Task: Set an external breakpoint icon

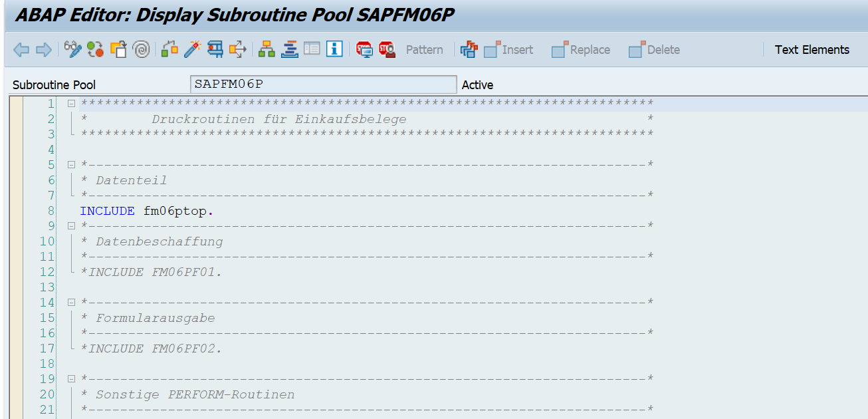Action: coord(386,49)
